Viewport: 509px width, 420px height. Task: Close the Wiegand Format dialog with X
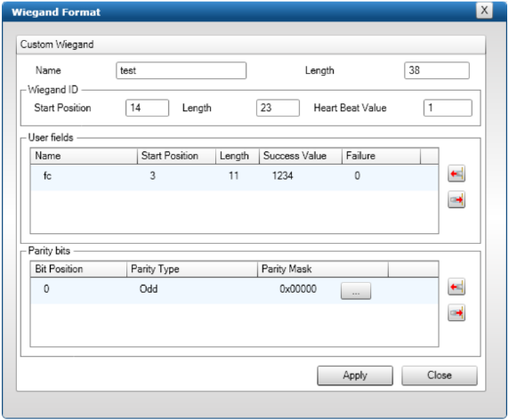[484, 11]
